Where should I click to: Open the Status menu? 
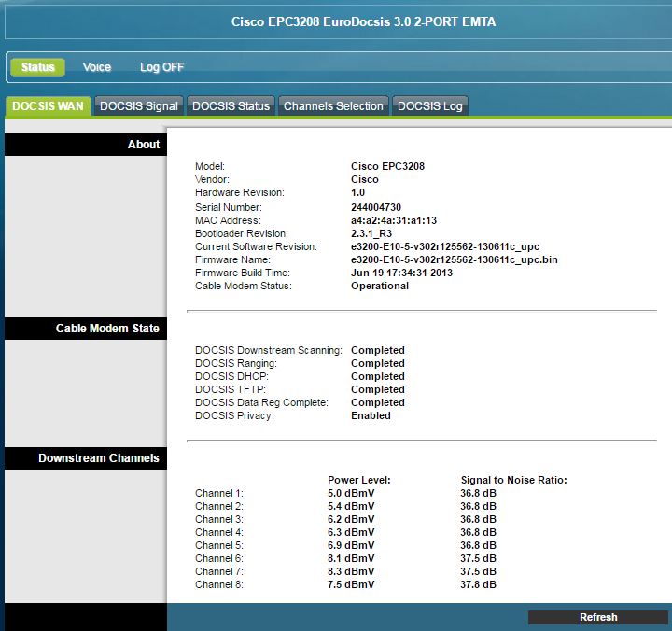(x=38, y=67)
